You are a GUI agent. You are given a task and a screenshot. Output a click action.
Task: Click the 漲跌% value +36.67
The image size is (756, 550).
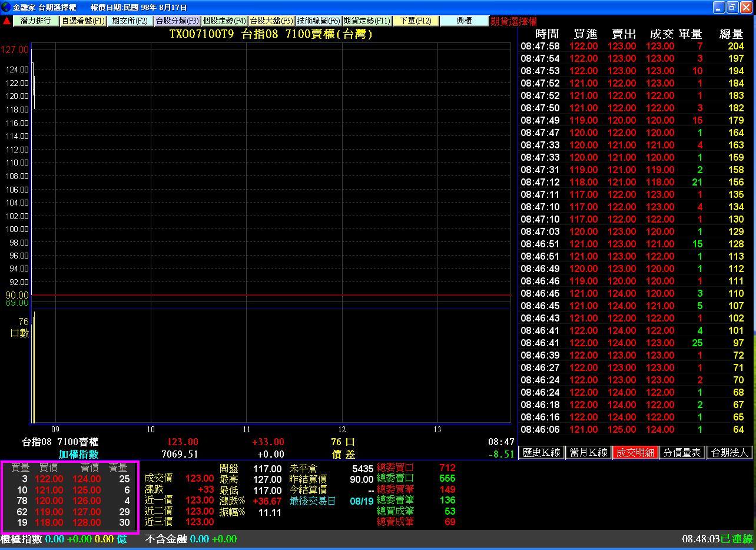coord(267,501)
